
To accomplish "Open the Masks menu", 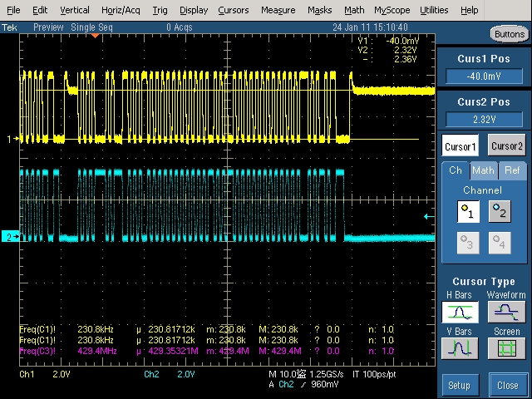I will tap(319, 10).
